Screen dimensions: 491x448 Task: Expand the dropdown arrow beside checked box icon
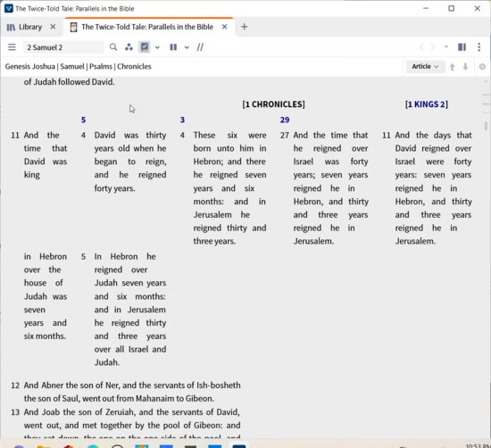pos(157,47)
